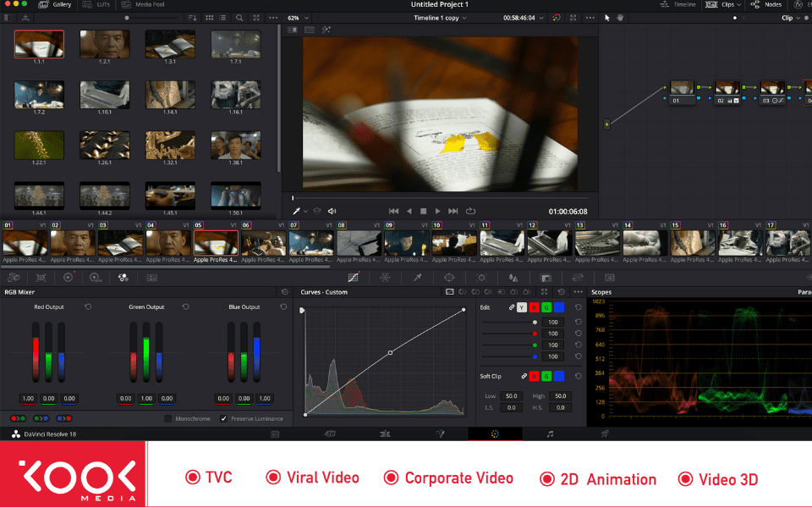Image resolution: width=812 pixels, height=508 pixels.
Task: Select timeline clip 06 thumbnail
Action: coord(264,243)
